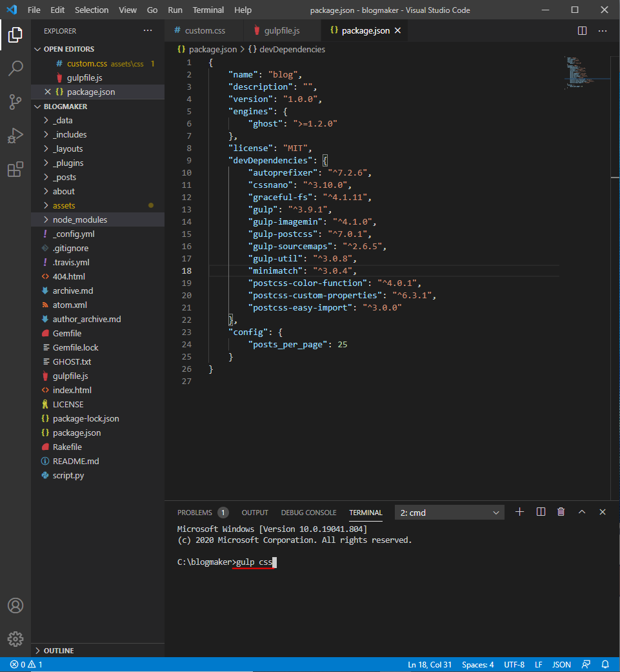Switch to the Debug Console tab
Screen dimensions: 620x672
click(309, 513)
